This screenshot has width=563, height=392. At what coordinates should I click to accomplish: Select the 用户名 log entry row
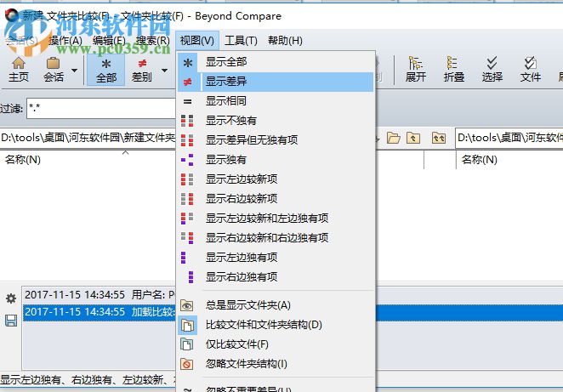click(100, 295)
